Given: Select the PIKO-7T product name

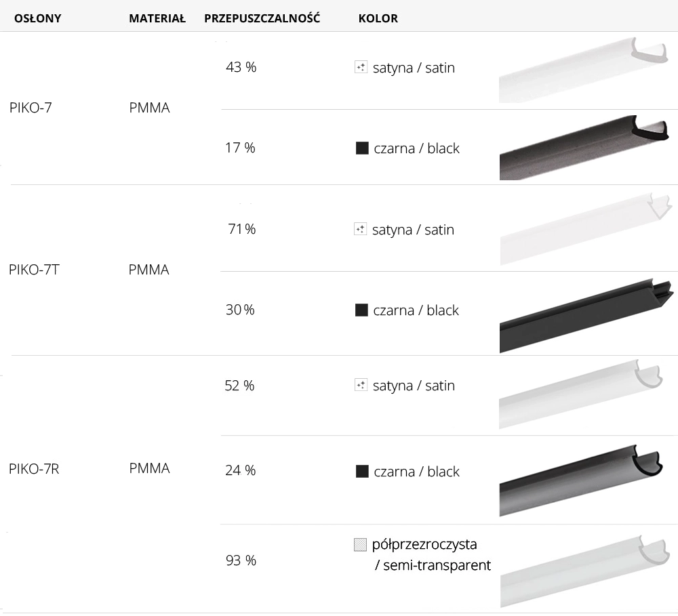Looking at the screenshot, I should (35, 269).
